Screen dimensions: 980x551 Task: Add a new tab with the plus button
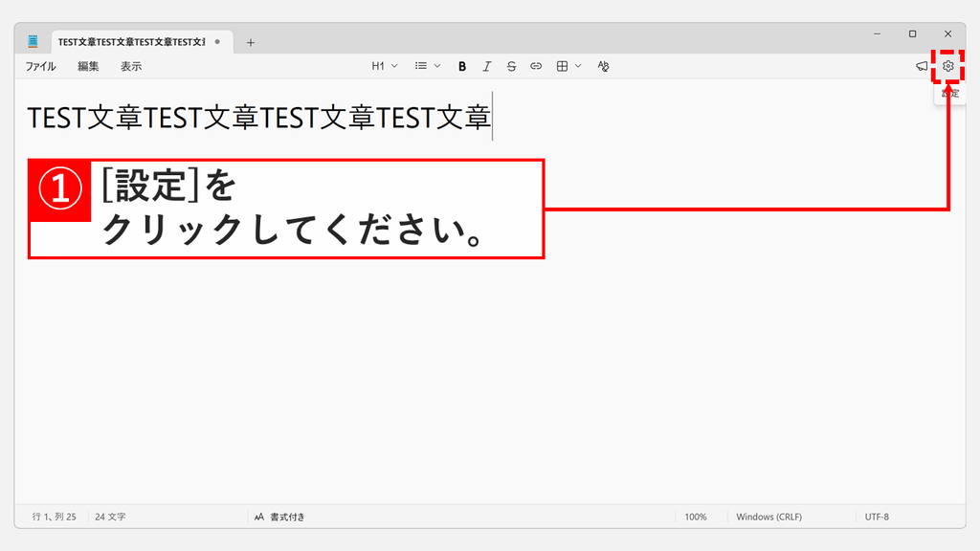[251, 42]
